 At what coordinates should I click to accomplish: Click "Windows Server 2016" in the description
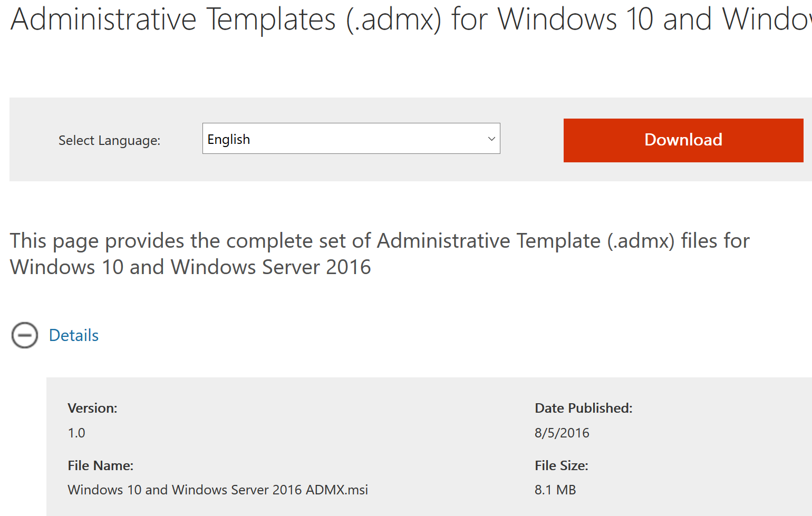270,267
